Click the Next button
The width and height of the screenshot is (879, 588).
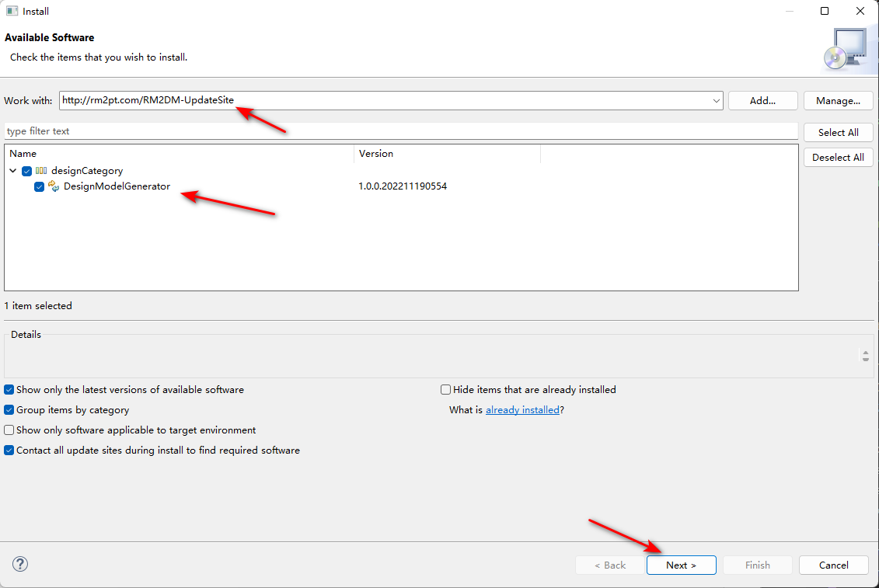tap(681, 565)
